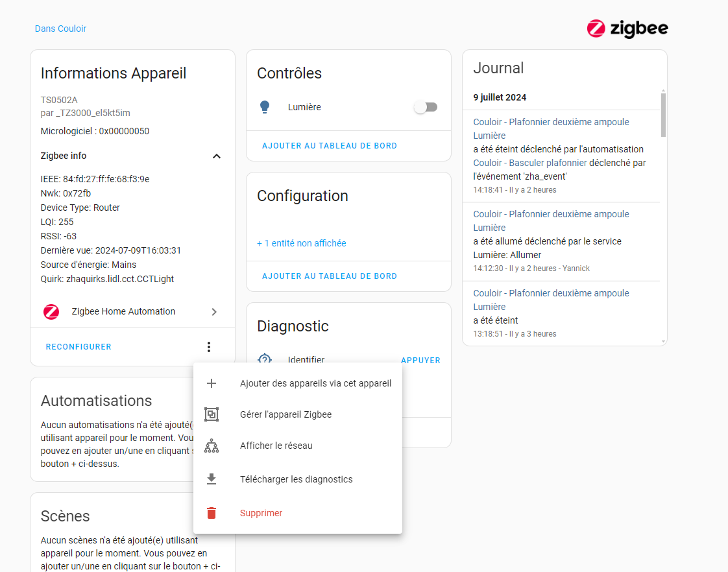Viewport: 728px width, 572px height.
Task: Click the download diagnostics arrow icon
Action: (212, 479)
